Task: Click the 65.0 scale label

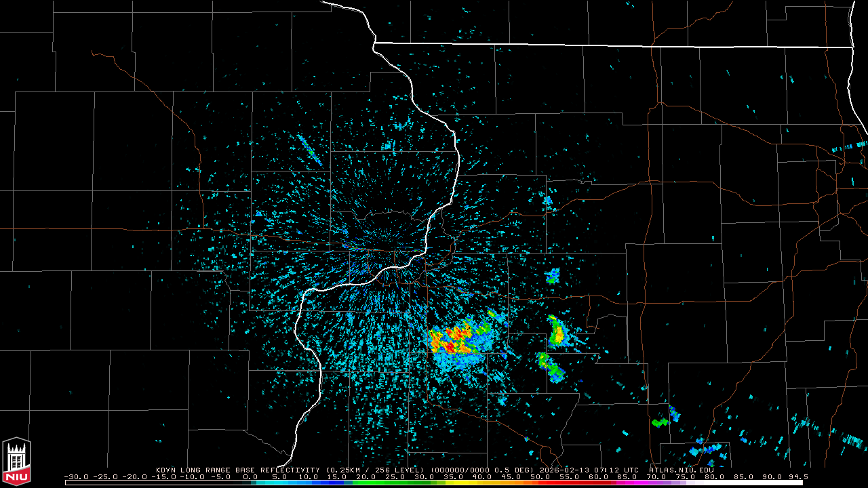Action: click(627, 476)
